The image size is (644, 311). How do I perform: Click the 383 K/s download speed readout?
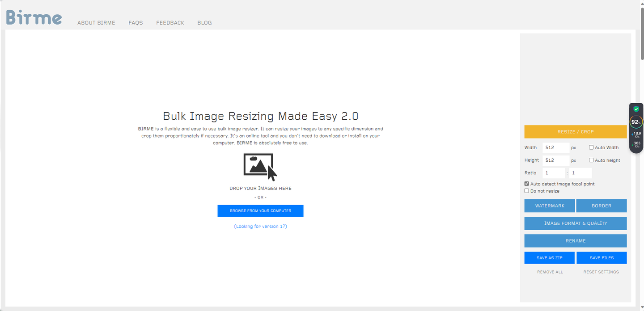636,144
